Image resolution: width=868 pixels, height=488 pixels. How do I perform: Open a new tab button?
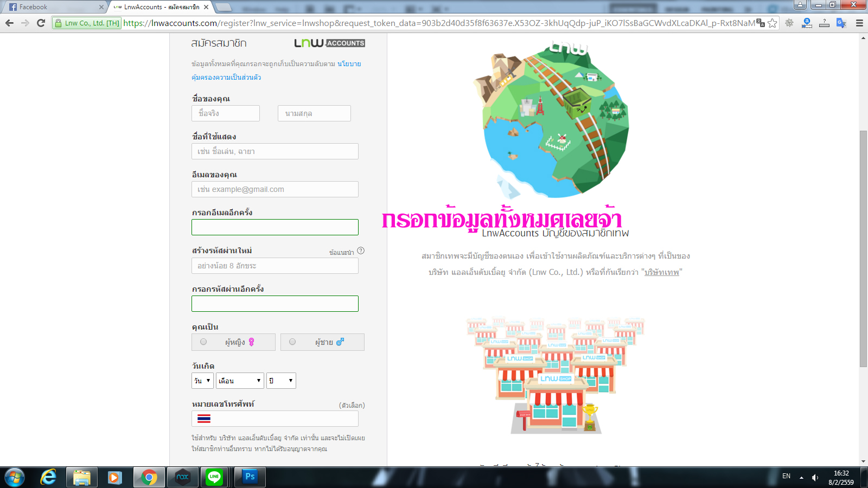tap(223, 7)
